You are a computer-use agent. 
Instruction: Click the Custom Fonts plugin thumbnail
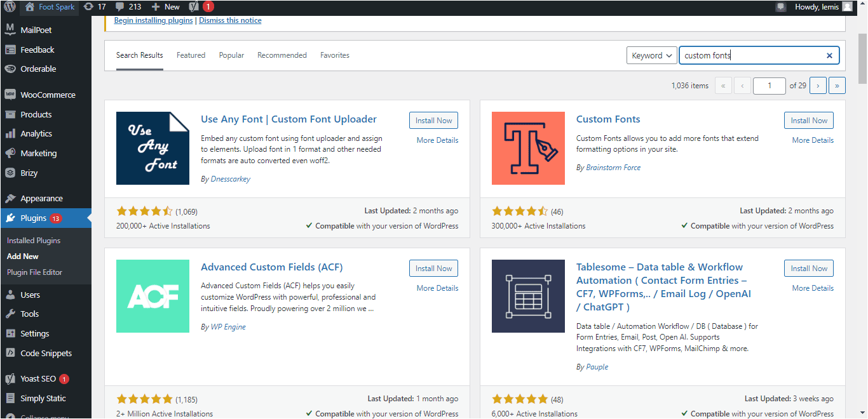point(528,148)
